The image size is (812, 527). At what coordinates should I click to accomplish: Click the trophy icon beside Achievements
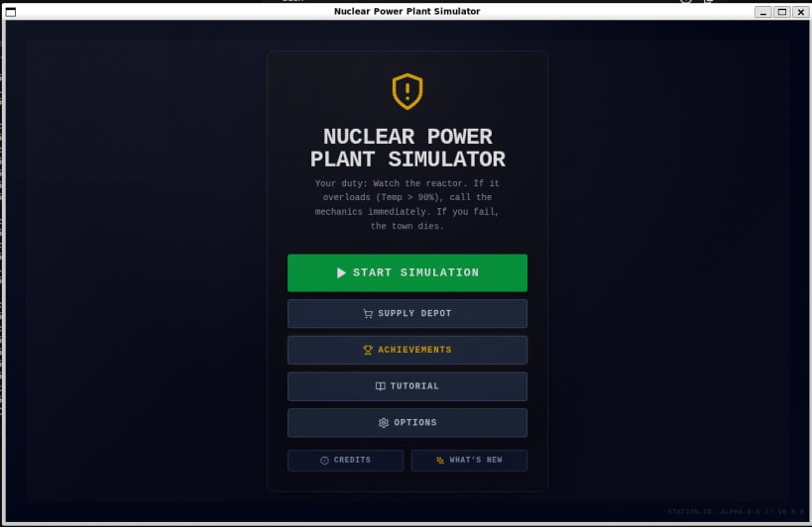[x=368, y=350]
